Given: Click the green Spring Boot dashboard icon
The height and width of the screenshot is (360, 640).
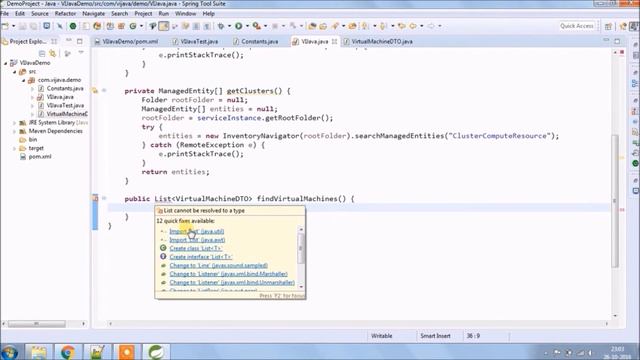Looking at the screenshot, I should pos(73,26).
